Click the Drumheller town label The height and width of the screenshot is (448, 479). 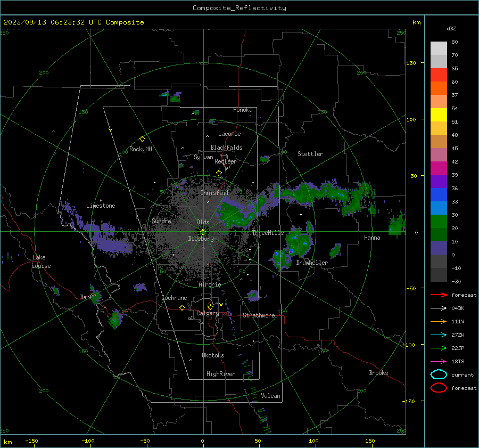click(x=312, y=263)
